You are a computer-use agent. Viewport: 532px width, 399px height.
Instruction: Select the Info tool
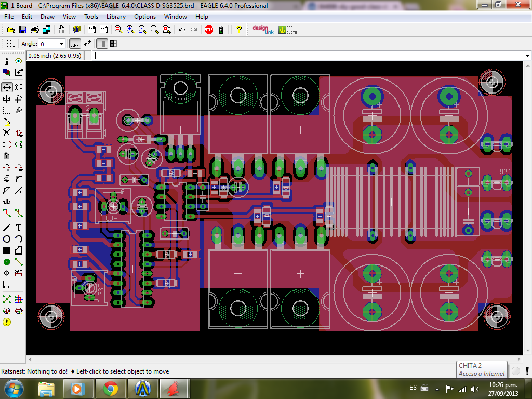pyautogui.click(x=7, y=61)
